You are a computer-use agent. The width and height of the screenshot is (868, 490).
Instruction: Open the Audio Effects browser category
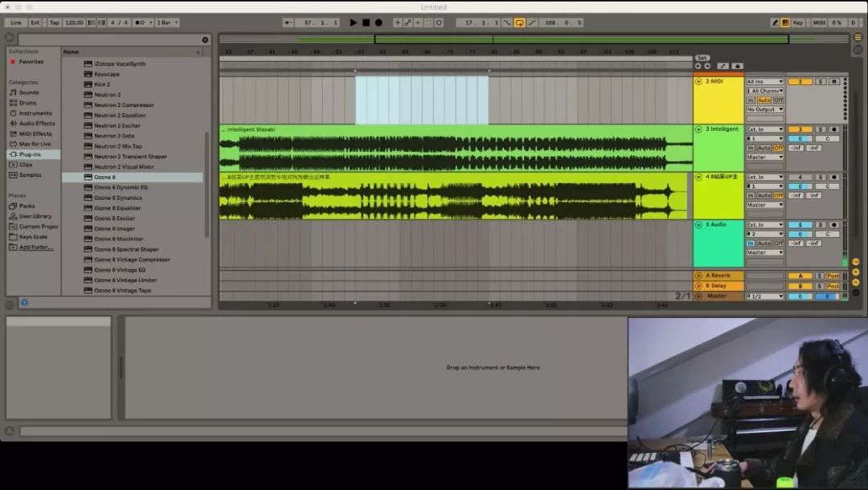pos(36,124)
